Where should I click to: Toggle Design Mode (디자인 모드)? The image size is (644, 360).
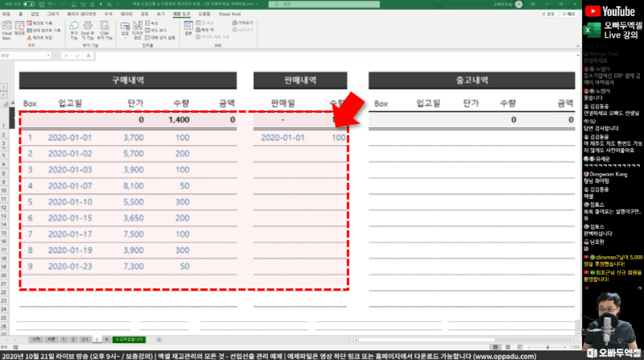[137, 31]
